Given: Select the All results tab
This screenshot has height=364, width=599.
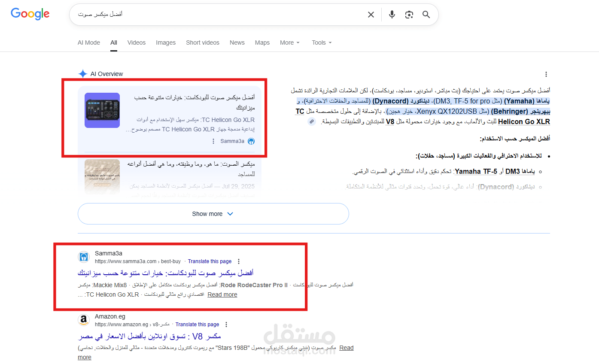Looking at the screenshot, I should click(114, 42).
